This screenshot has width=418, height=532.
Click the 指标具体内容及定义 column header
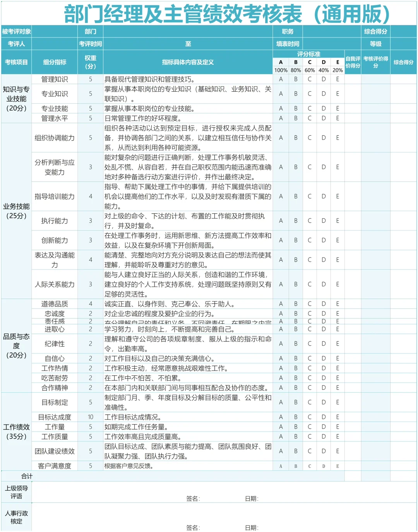point(188,62)
